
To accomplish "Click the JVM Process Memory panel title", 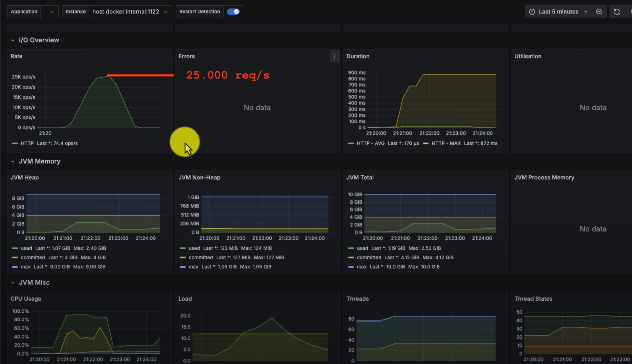I will (544, 178).
